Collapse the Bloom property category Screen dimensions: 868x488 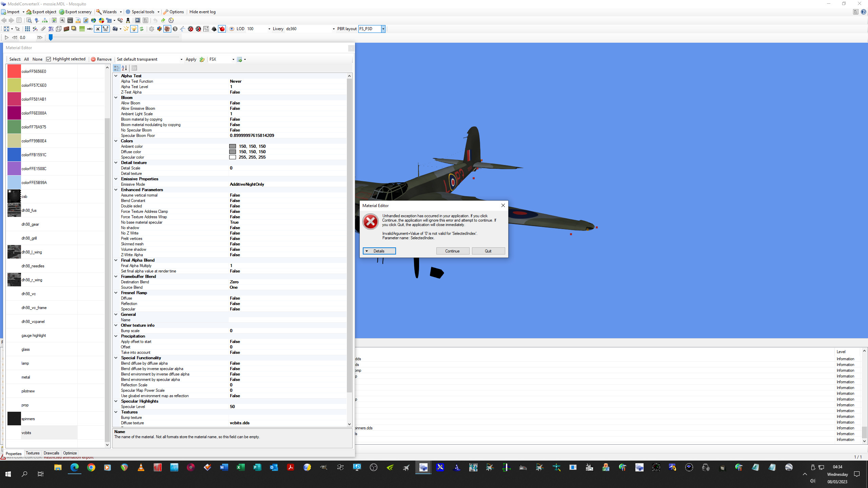click(x=116, y=98)
